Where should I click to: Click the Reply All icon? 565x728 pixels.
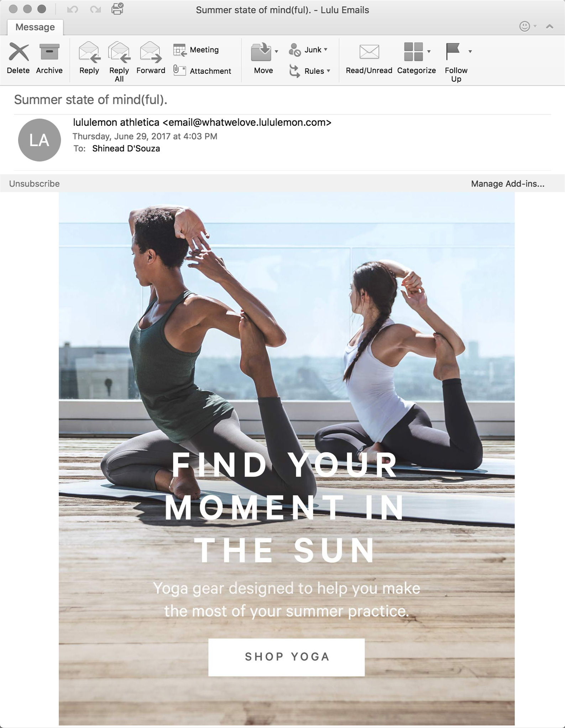click(x=119, y=52)
